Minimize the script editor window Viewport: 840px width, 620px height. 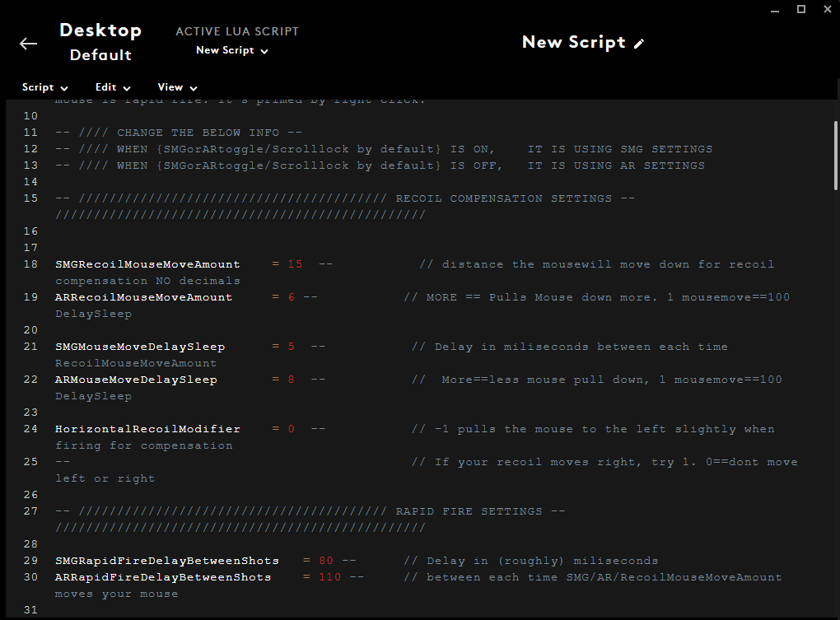[773, 9]
